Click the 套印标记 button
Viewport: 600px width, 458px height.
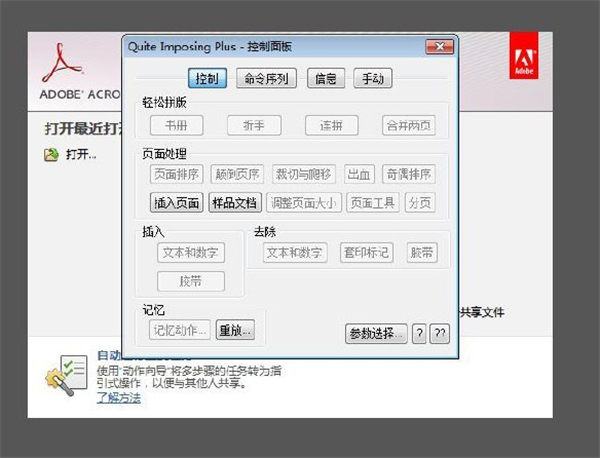point(366,253)
